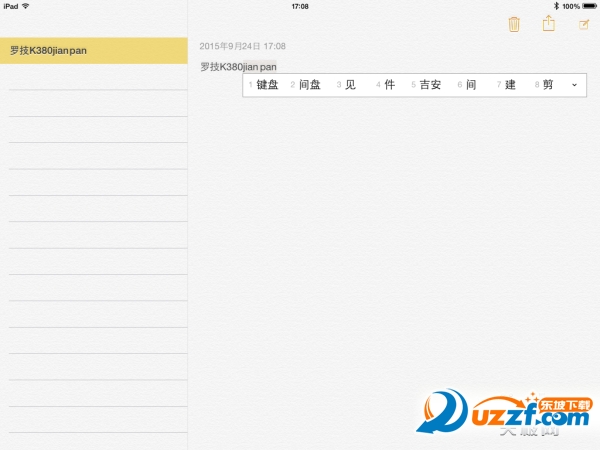The height and width of the screenshot is (450, 600).
Task: Tap the battery indicator icon
Action: point(589,6)
